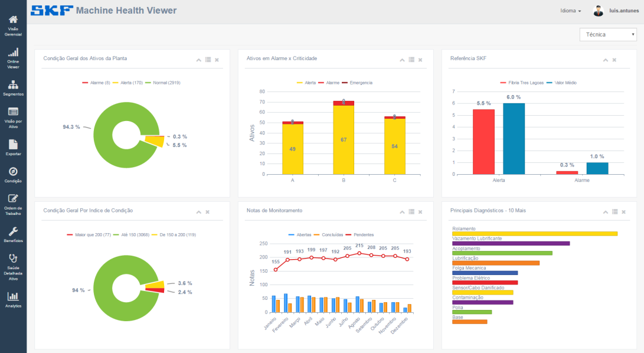644x353 pixels.
Task: Collapse the Ativos em Alarme x Criticidade panel
Action: 402,60
